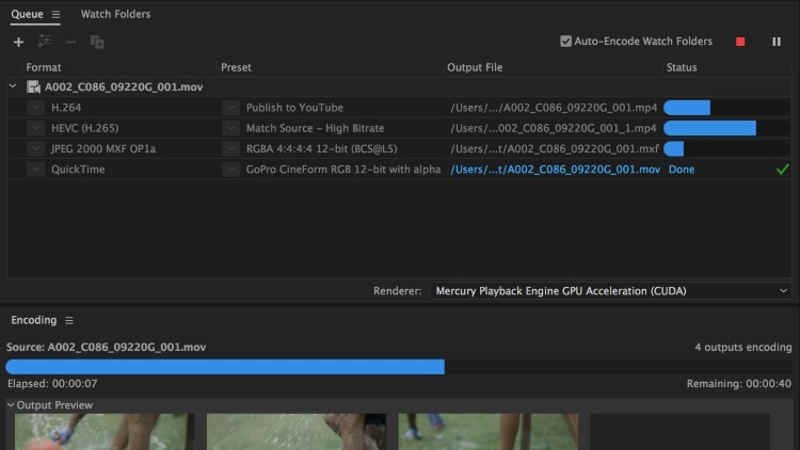Switch to the Queue tab

(x=27, y=14)
